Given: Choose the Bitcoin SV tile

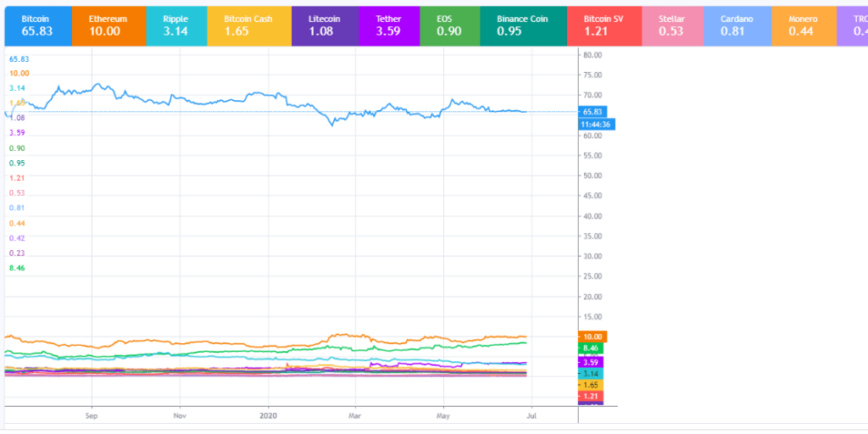Looking at the screenshot, I should click(604, 26).
